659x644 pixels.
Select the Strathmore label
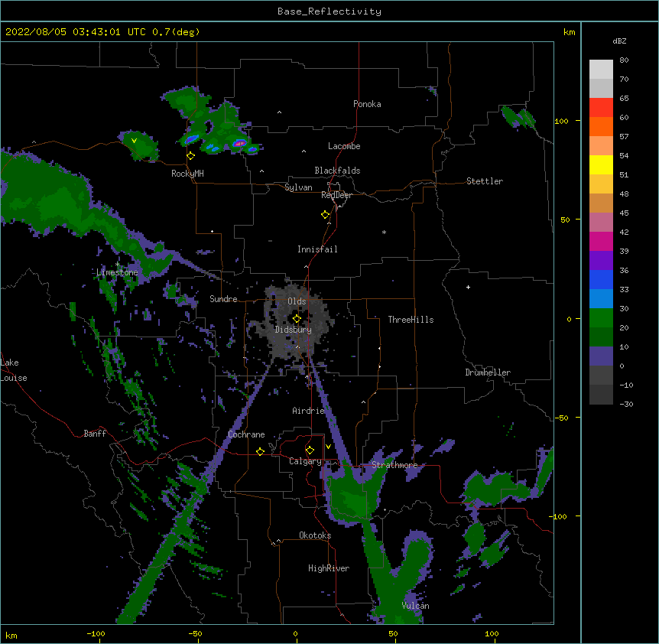[x=394, y=465]
